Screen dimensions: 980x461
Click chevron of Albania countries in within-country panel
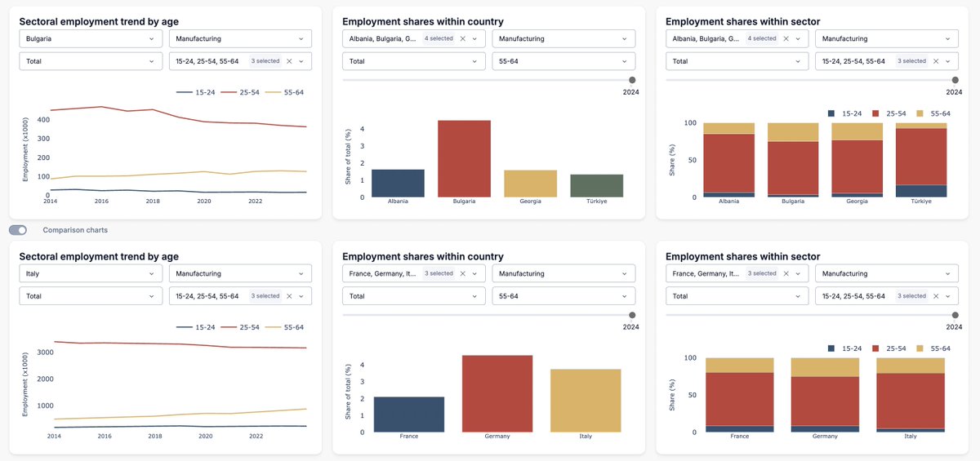pyautogui.click(x=474, y=38)
